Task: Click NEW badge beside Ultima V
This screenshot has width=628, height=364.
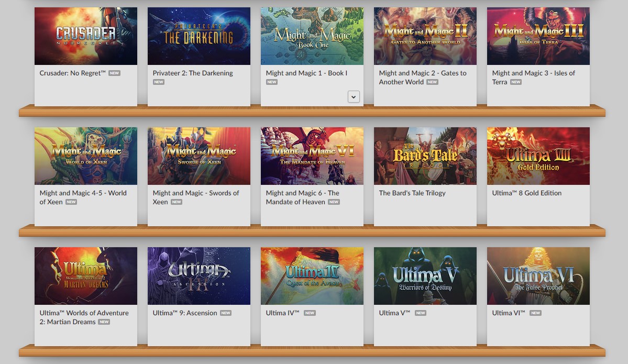Action: click(421, 313)
